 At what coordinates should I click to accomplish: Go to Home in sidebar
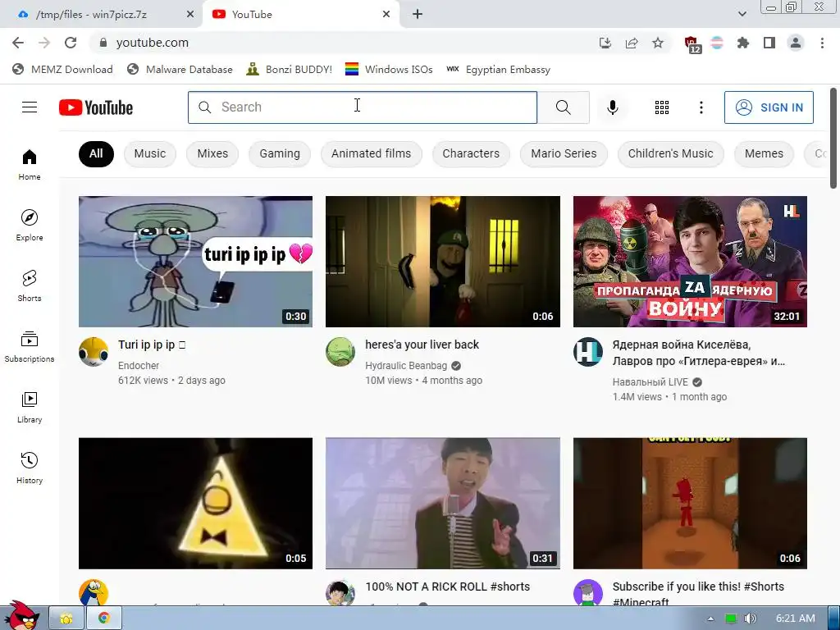30,164
